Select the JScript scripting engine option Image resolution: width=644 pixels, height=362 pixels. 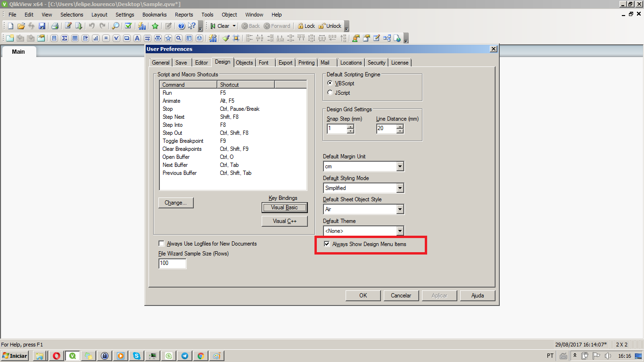330,93
